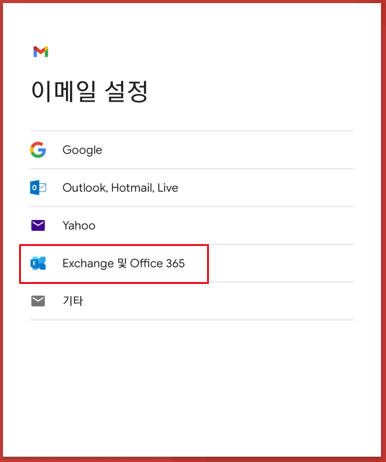
Task: Click the purple Yahoo mail icon
Action: (x=38, y=226)
